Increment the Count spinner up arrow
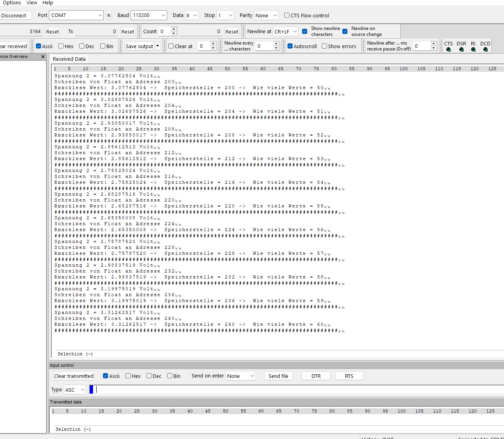504x439 pixels. tap(174, 29)
